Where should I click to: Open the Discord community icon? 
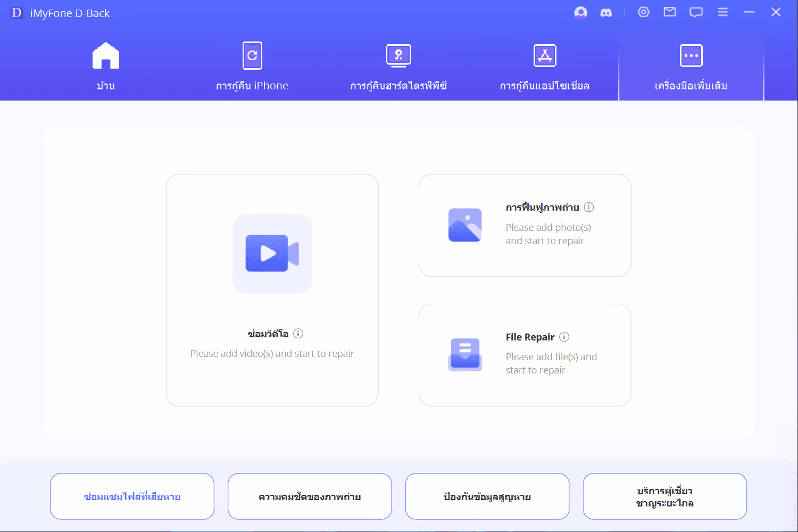pyautogui.click(x=606, y=12)
